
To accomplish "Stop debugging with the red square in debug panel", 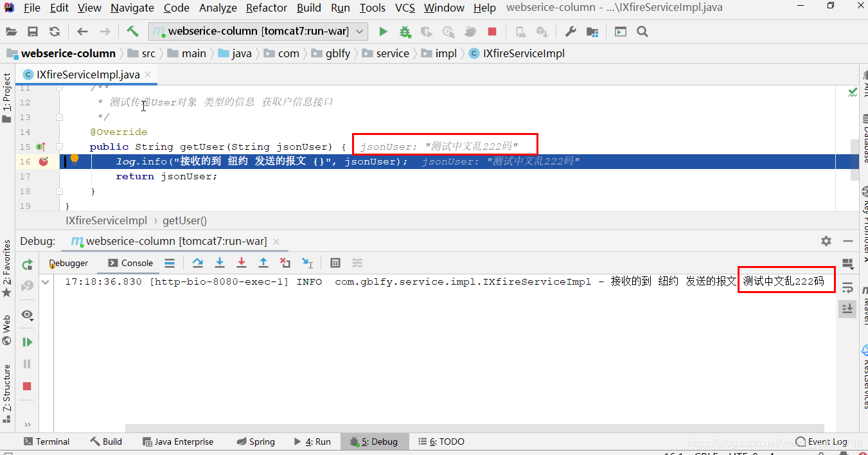I will pos(27,386).
